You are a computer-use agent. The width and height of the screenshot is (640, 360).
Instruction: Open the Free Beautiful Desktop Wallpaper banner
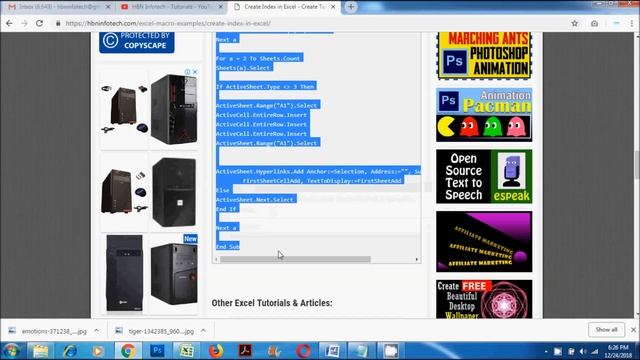point(484,299)
